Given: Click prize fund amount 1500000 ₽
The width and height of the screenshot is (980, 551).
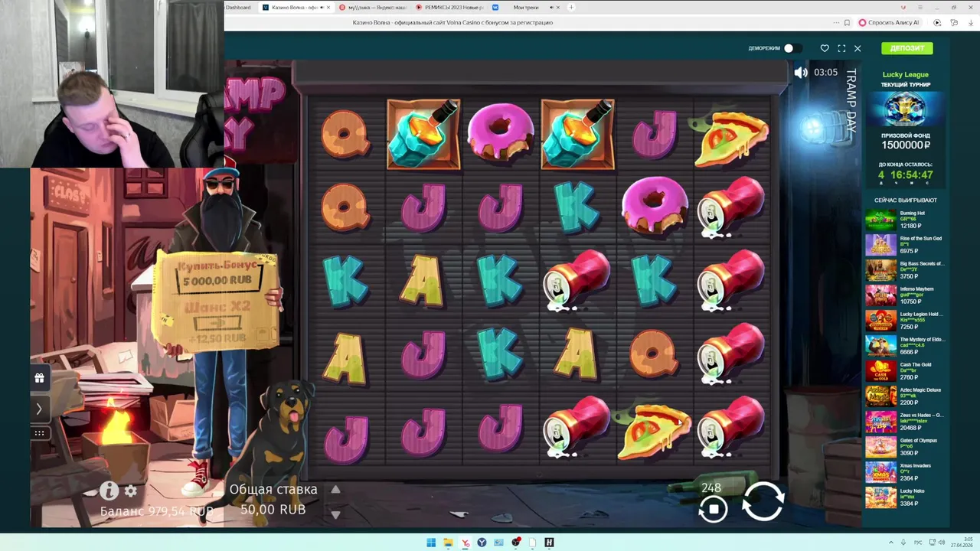Looking at the screenshot, I should click(x=906, y=145).
